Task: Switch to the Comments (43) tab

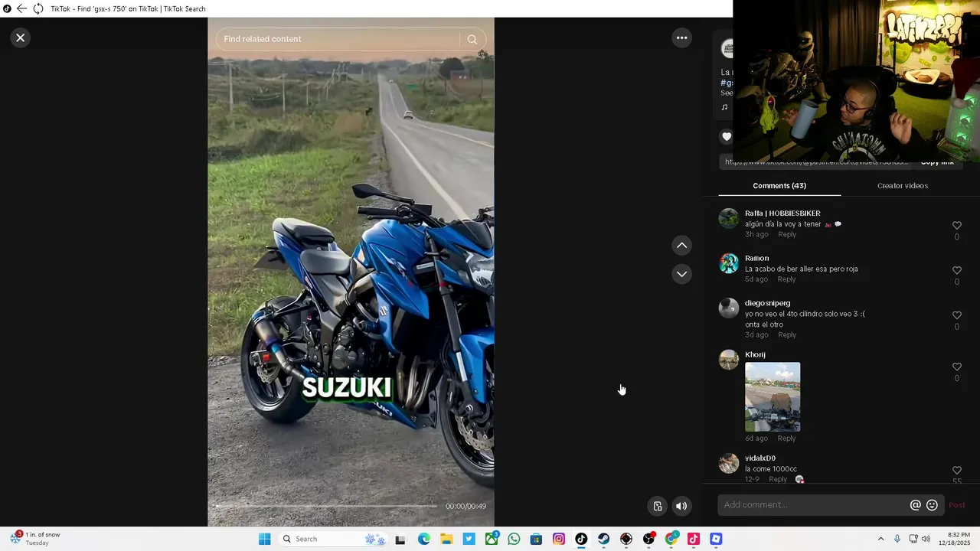Action: (779, 185)
